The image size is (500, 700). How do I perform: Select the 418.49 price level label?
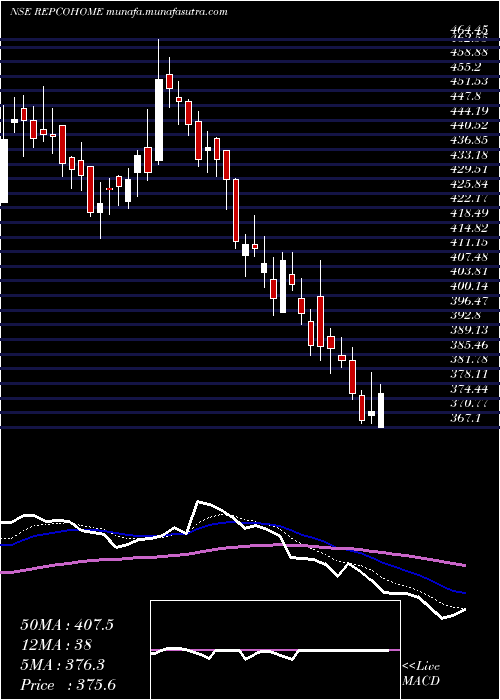[469, 213]
